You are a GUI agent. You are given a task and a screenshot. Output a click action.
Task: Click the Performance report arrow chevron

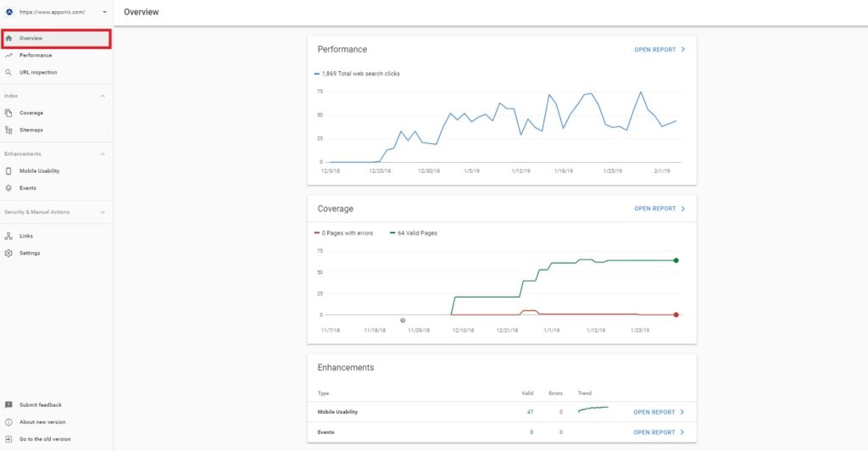point(683,50)
